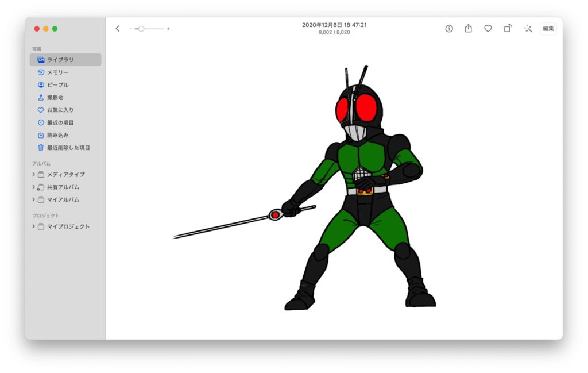Click the メディアタイプ folder icon
Screen dimensions: 588x373
pos(41,175)
